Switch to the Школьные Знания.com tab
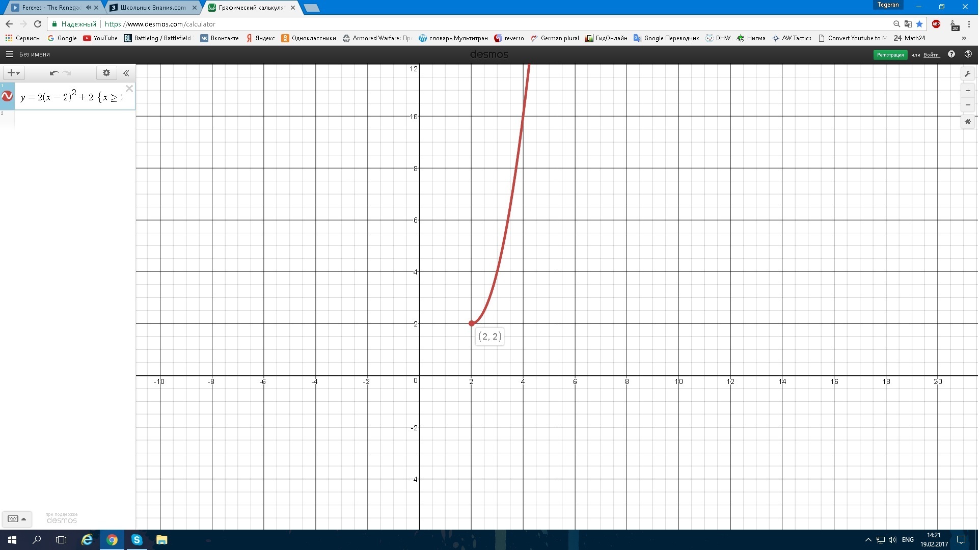 coord(153,7)
